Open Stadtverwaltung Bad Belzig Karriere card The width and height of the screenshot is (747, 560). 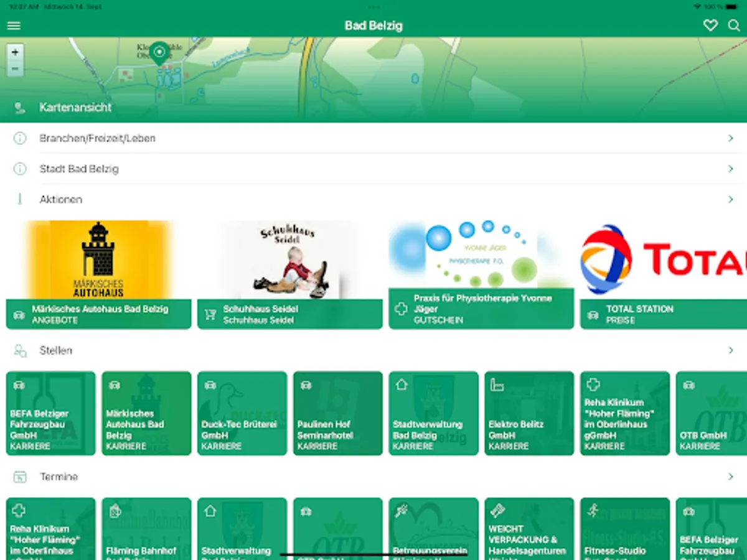434,413
